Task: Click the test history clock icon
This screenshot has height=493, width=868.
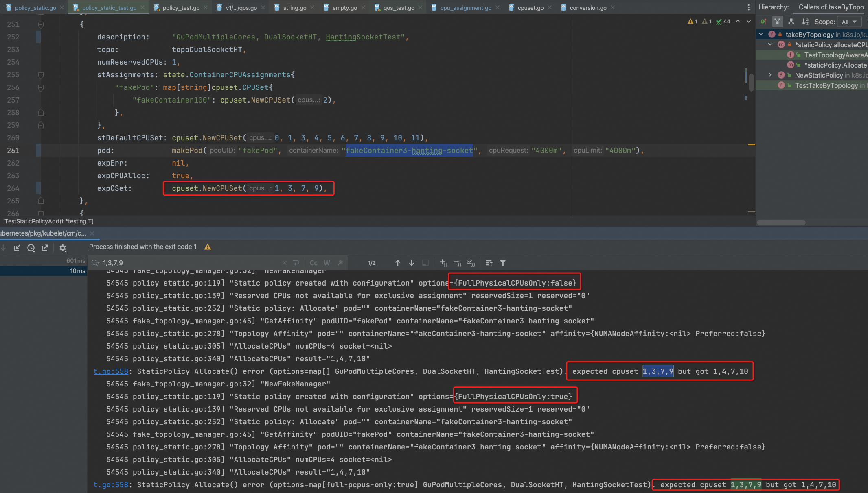Action: (31, 248)
